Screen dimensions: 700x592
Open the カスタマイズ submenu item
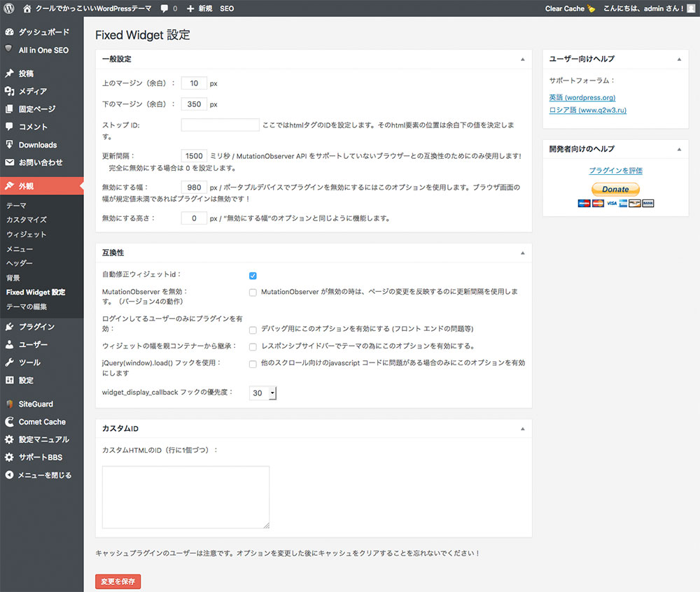(x=27, y=220)
